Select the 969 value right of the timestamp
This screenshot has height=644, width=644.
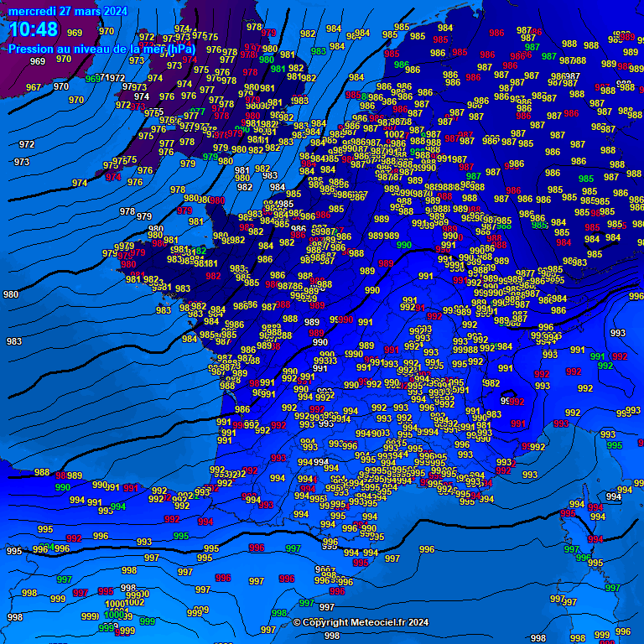(75, 34)
